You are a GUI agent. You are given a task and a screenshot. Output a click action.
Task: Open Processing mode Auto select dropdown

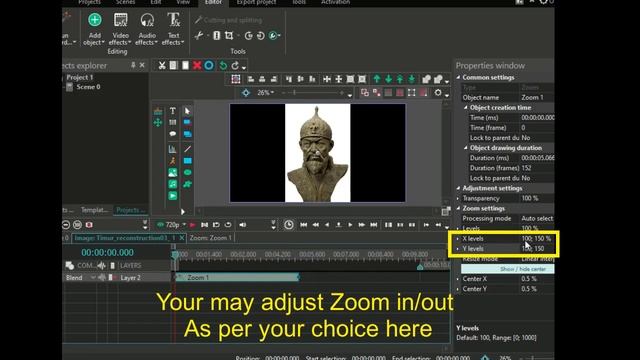(x=537, y=218)
